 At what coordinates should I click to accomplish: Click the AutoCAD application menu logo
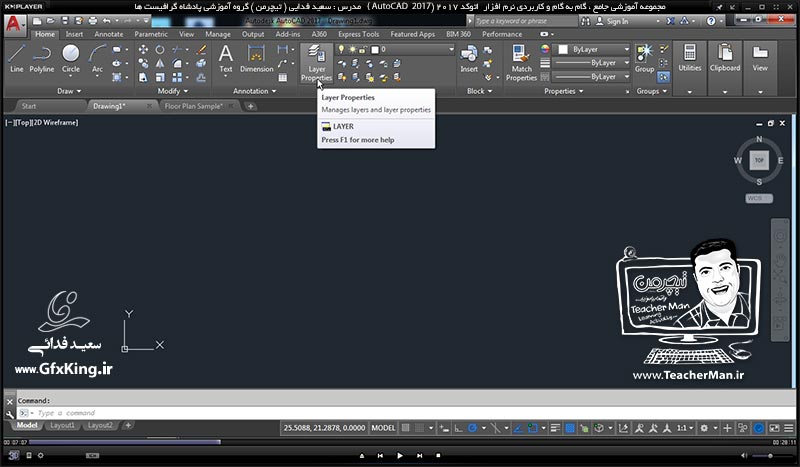[x=14, y=24]
